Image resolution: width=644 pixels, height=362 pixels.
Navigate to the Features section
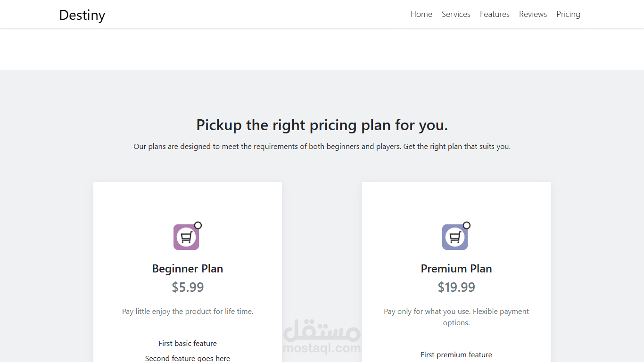pos(495,14)
